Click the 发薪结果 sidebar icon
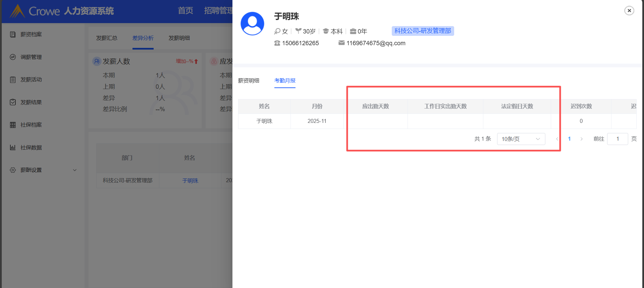 pos(13,102)
